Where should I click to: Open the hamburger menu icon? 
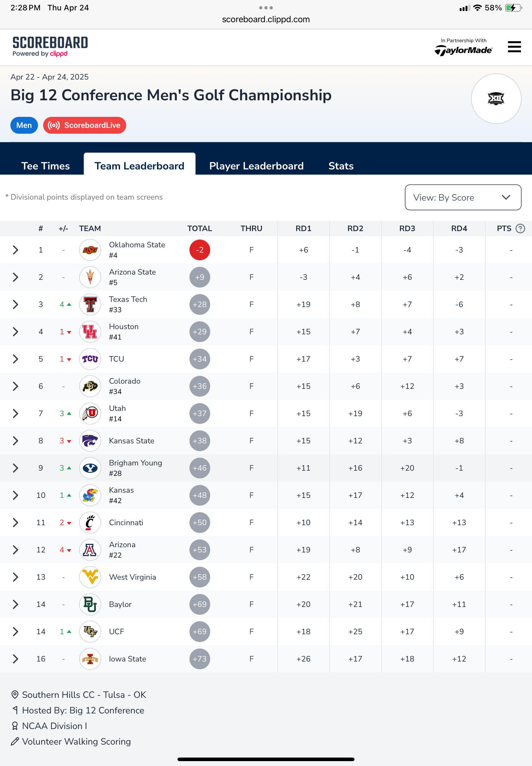click(514, 47)
